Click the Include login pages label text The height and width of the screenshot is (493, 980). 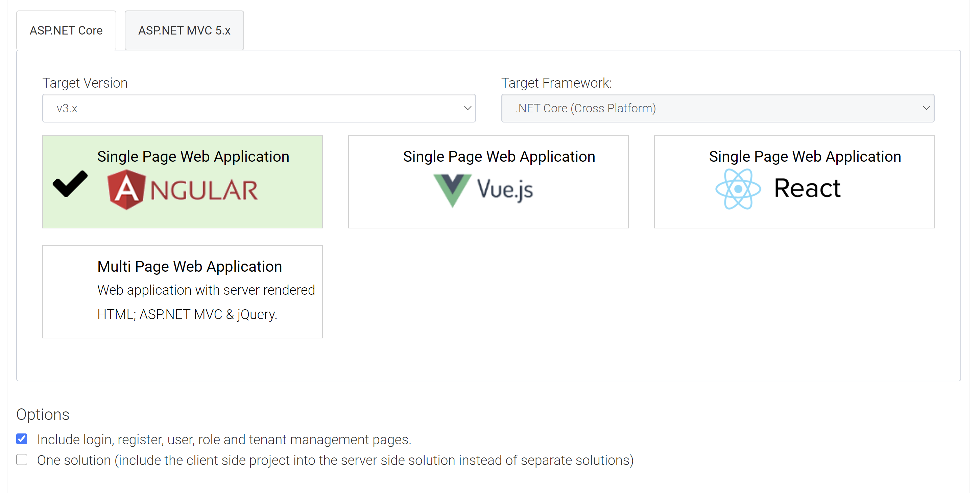(224, 440)
